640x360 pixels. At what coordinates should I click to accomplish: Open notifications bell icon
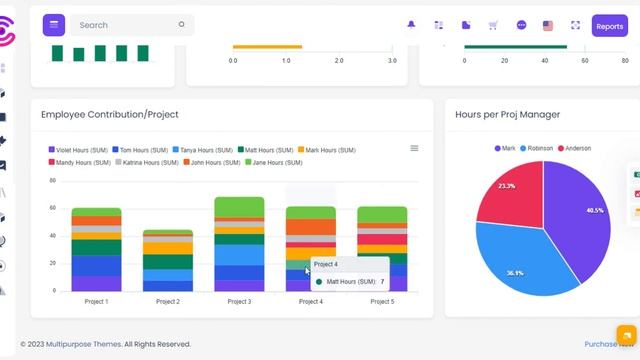[411, 25]
